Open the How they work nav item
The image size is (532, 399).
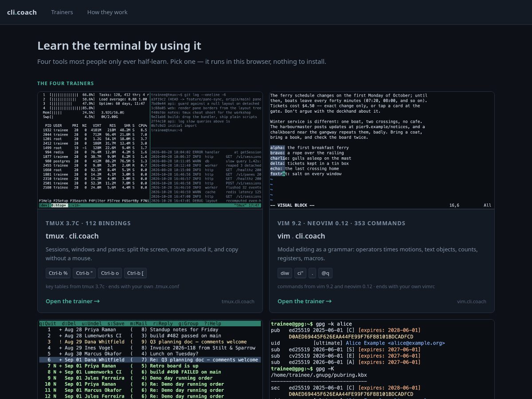point(107,12)
